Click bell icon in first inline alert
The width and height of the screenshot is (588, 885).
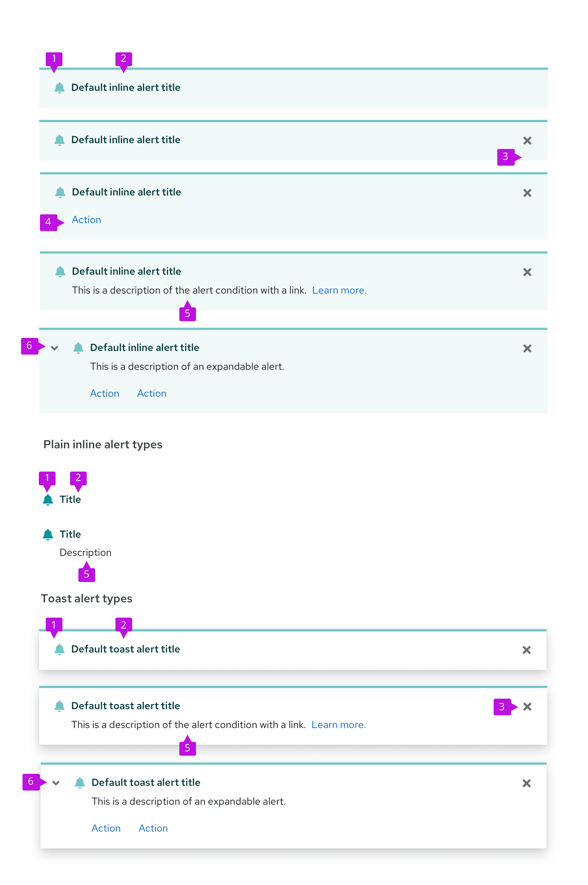(59, 88)
